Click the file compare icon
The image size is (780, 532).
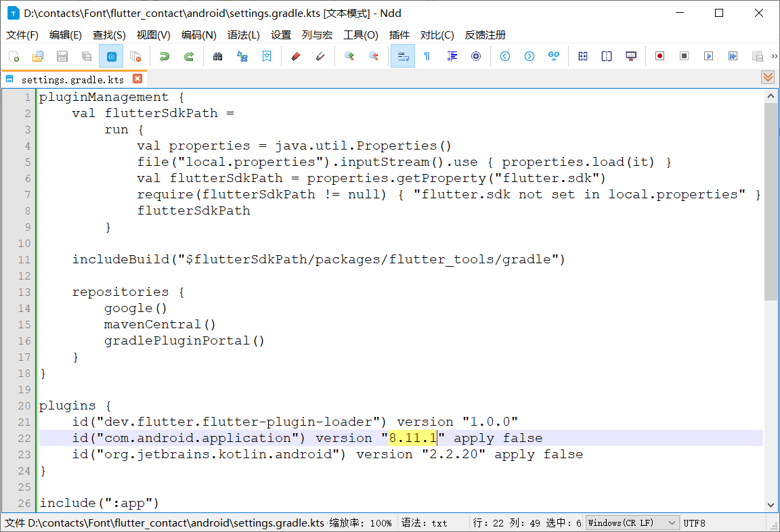tap(582, 56)
